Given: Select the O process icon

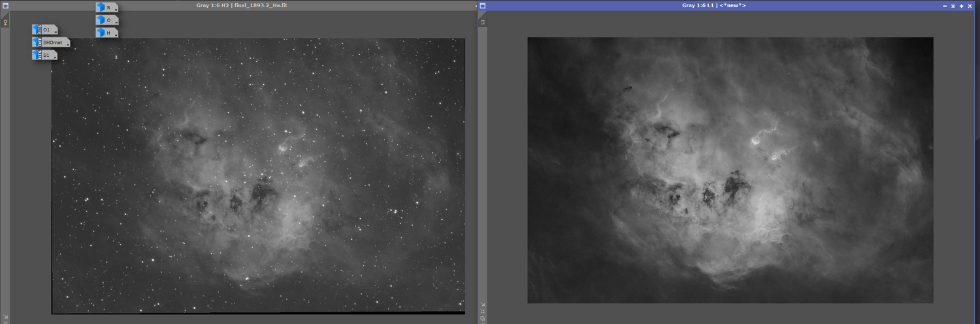Looking at the screenshot, I should click(x=107, y=20).
